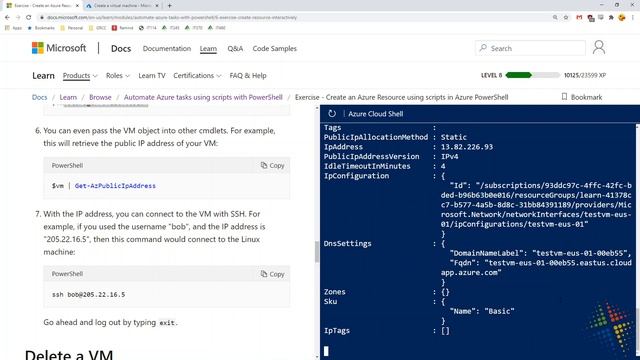Screen dimensions: 640x360
Task: Click the zoom magnifier icon in the address bar
Action: tap(555, 18)
